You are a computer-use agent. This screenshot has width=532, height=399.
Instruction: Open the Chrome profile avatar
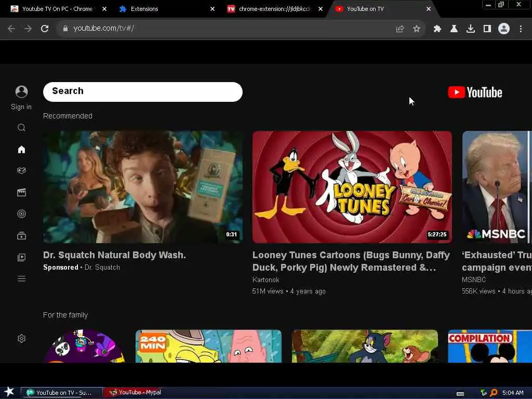click(x=504, y=29)
